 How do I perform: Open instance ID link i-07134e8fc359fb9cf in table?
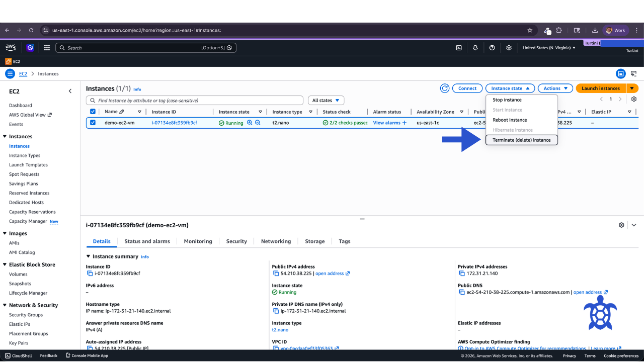point(174,123)
